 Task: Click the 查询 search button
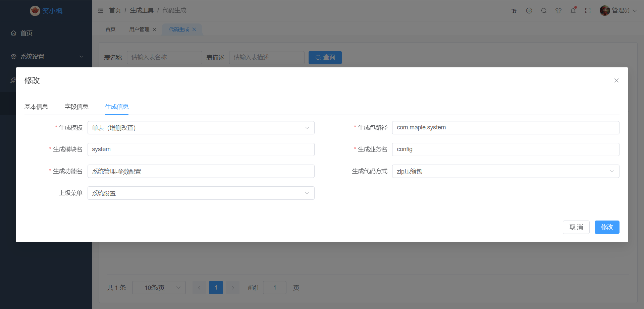click(325, 57)
